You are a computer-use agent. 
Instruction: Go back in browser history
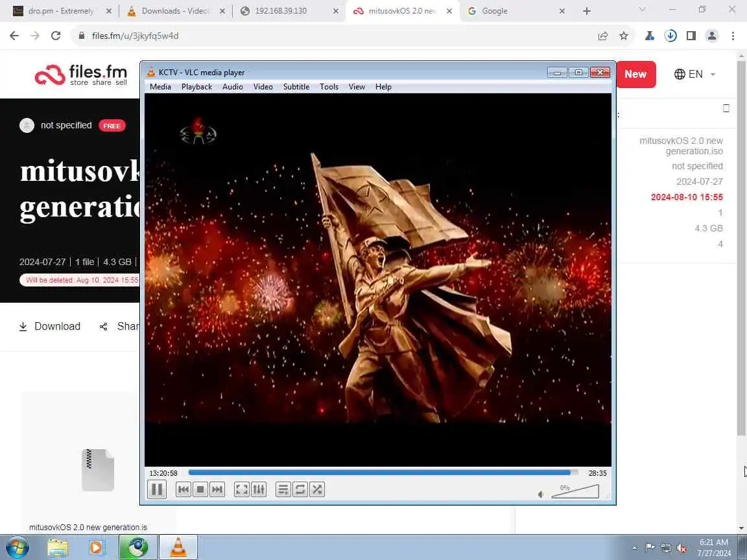click(x=14, y=36)
